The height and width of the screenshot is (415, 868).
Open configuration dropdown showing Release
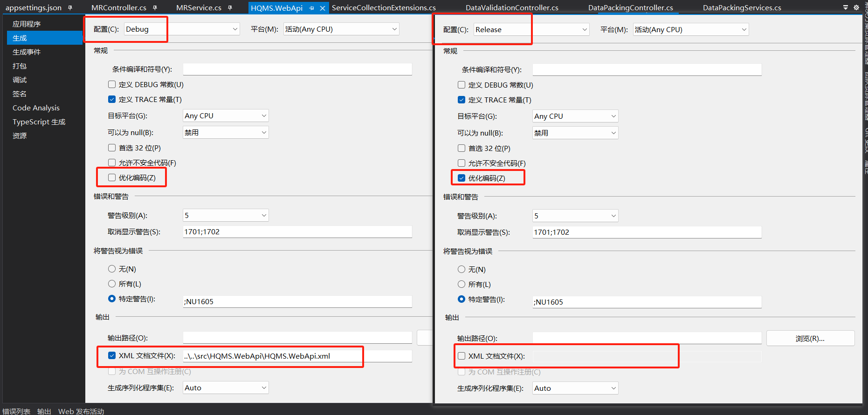pyautogui.click(x=531, y=29)
